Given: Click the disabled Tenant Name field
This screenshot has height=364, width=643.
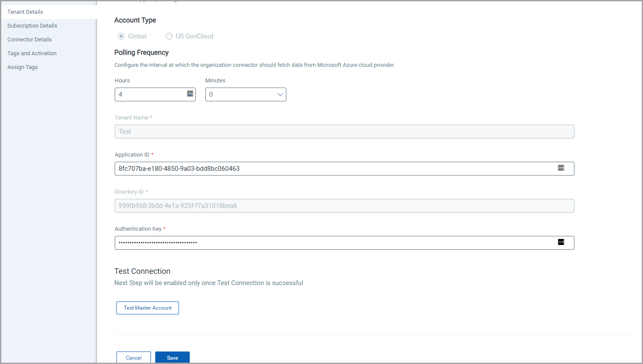Looking at the screenshot, I should (344, 132).
